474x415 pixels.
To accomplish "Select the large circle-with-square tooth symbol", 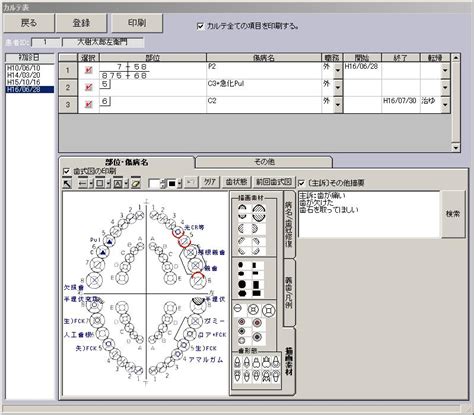I will [x=269, y=311].
